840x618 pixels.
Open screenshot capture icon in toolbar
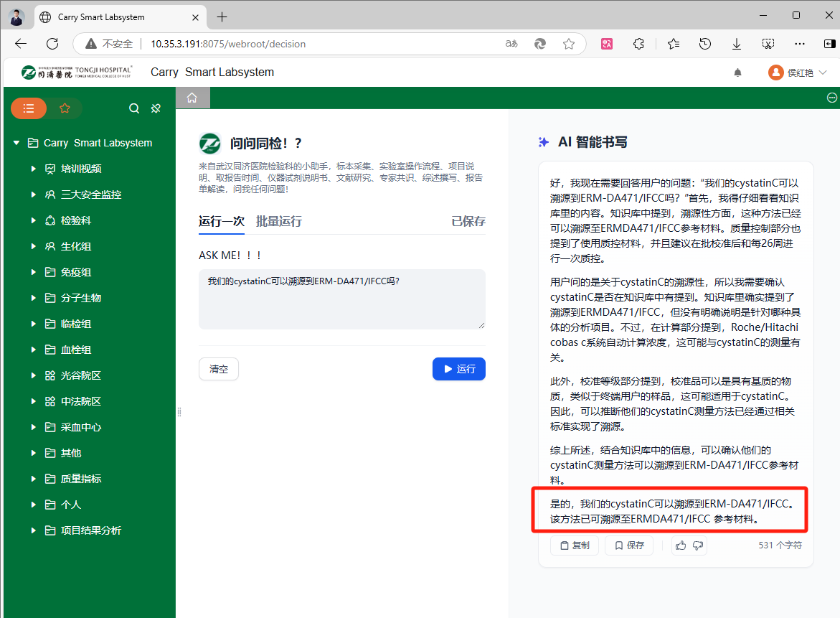tap(768, 44)
